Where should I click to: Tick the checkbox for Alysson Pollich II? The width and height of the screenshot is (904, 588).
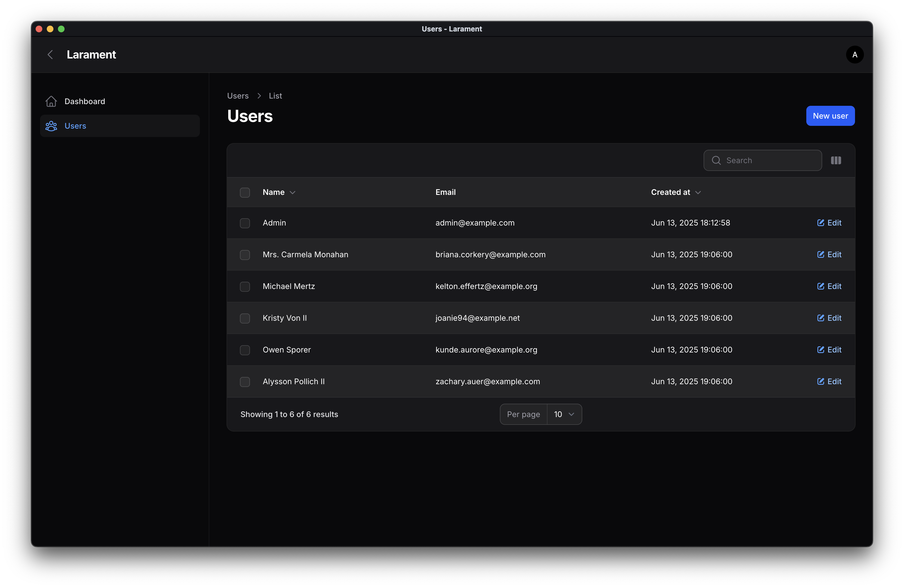245,382
